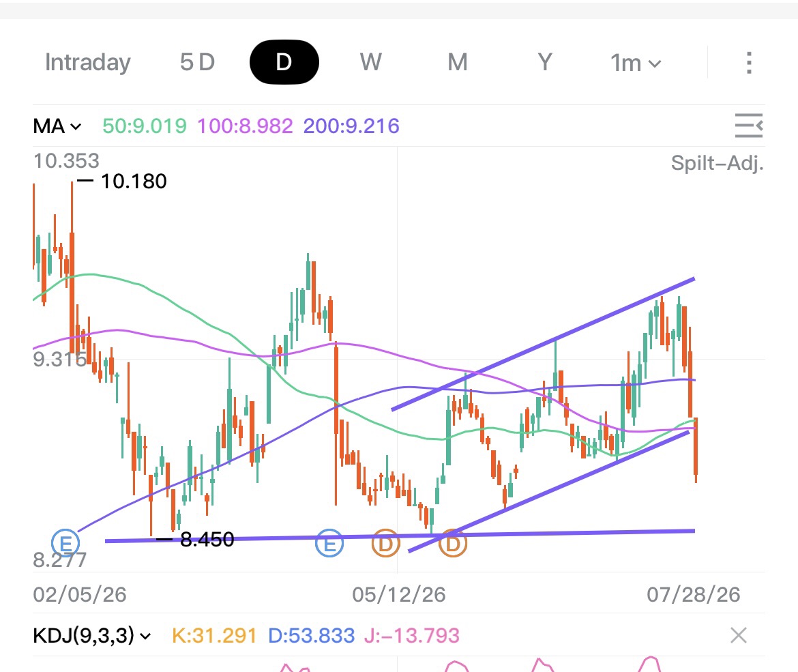Tap the chart settings lines icon
Screen dimensions: 798x672
pyautogui.click(x=749, y=126)
